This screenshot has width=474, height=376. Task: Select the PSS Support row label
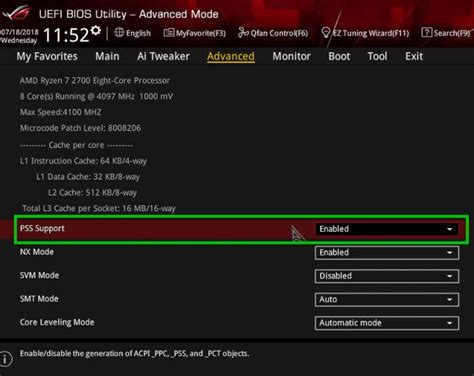click(x=42, y=229)
